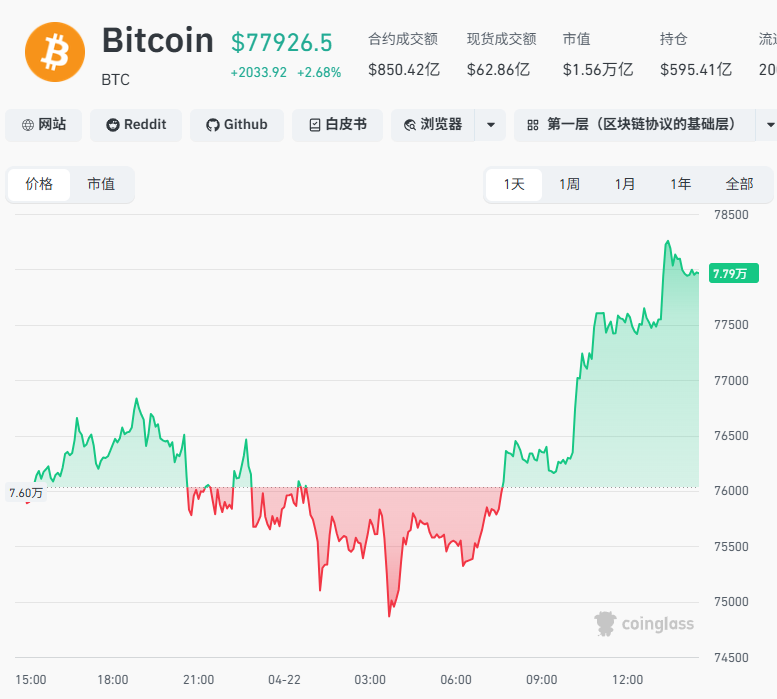
Task: Show the 全部 full price history
Action: 739,184
